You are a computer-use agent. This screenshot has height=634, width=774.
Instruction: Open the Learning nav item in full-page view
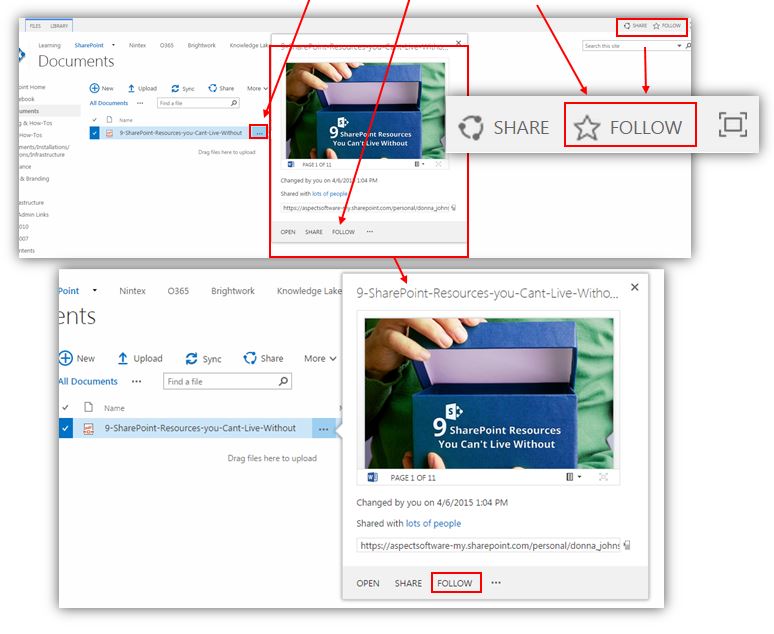[x=49, y=45]
